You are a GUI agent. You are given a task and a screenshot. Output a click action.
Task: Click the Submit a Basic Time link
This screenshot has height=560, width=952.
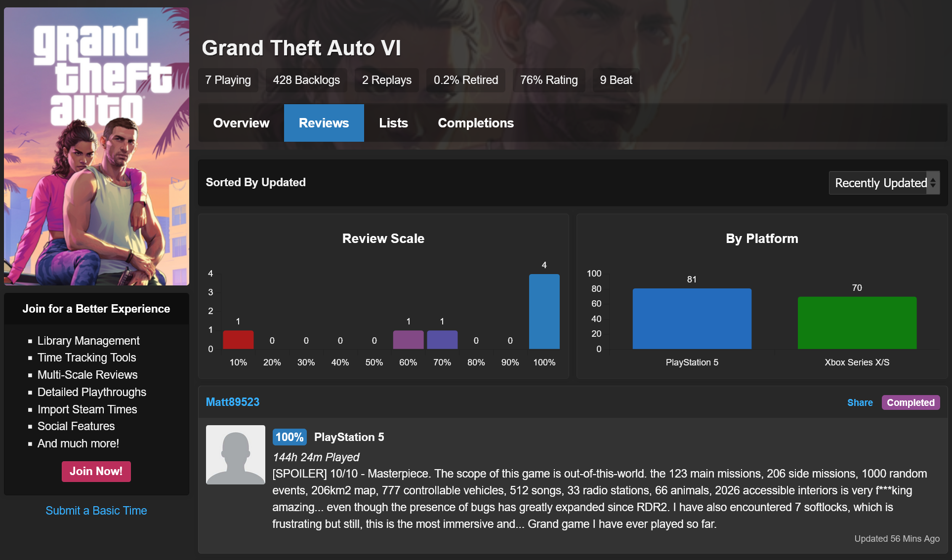point(96,511)
